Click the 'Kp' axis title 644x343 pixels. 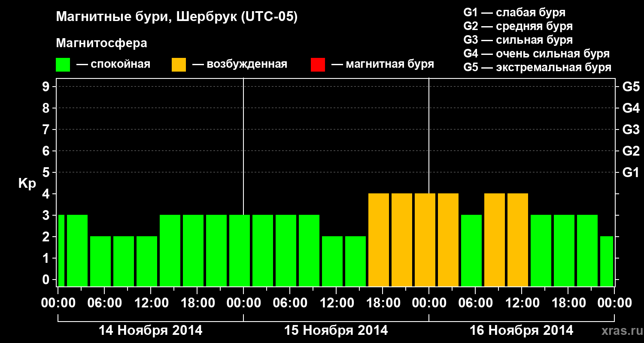click(27, 184)
